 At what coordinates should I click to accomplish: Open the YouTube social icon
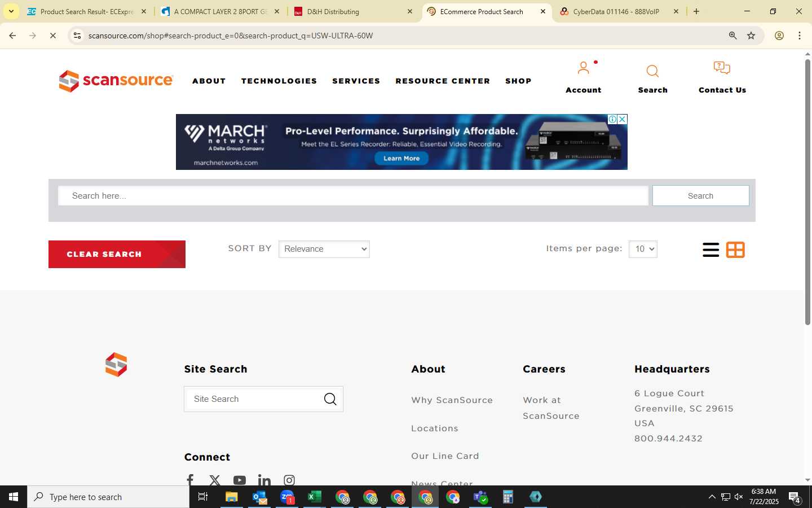click(240, 480)
